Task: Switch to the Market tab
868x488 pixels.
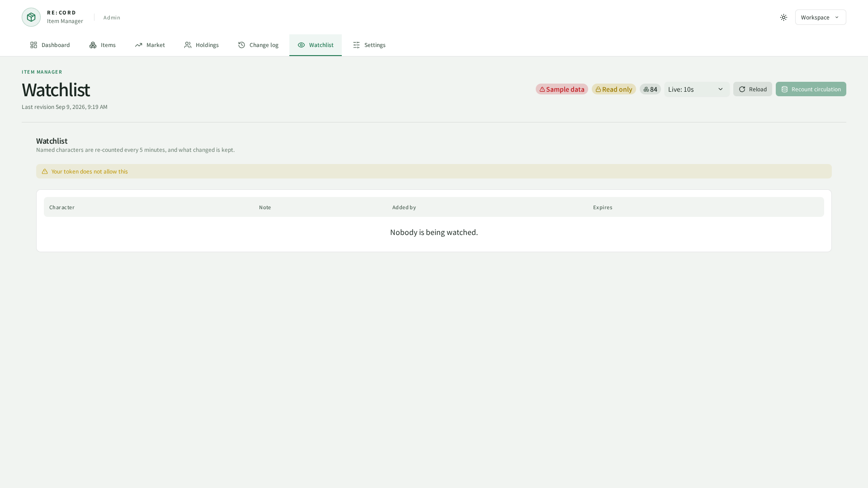Action: click(150, 45)
